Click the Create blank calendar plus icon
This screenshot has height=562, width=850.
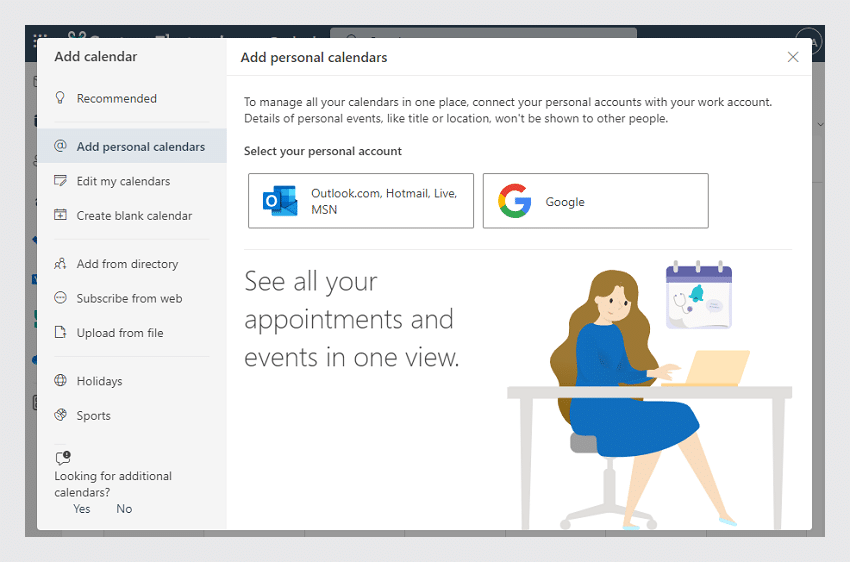(60, 215)
